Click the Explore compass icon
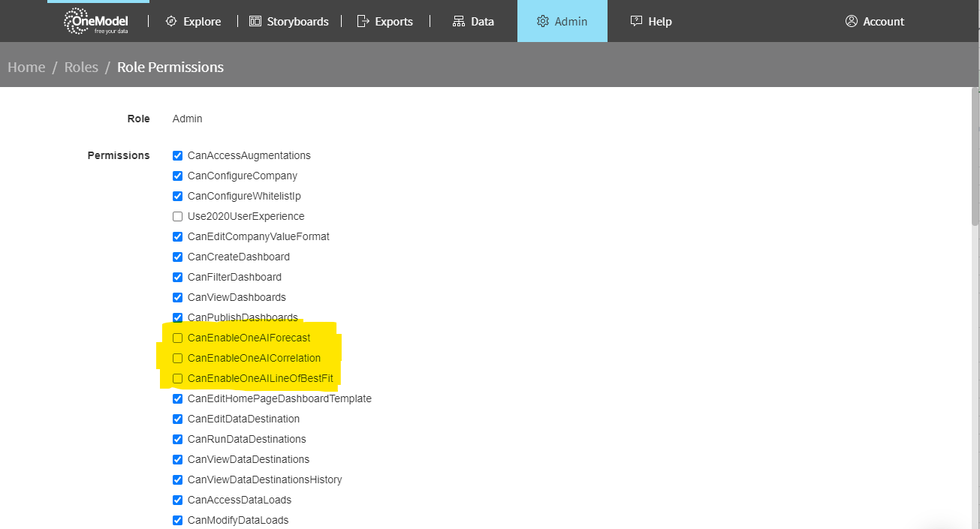980x529 pixels. (x=170, y=21)
